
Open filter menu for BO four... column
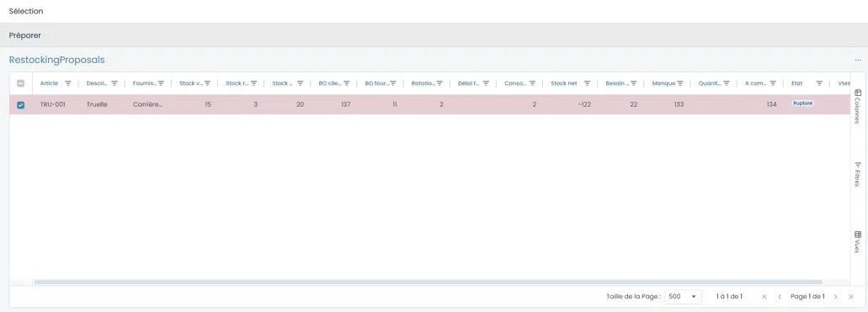tap(393, 83)
